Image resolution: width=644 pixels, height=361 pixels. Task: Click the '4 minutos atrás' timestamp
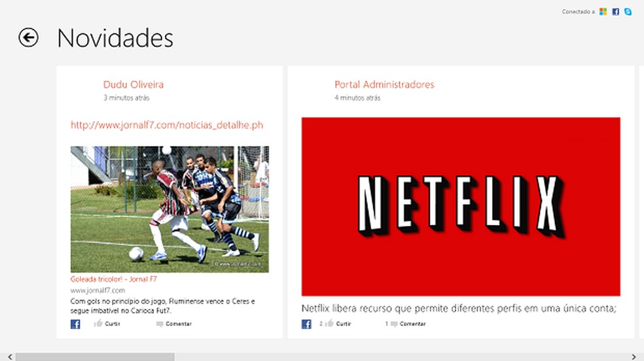coord(357,97)
